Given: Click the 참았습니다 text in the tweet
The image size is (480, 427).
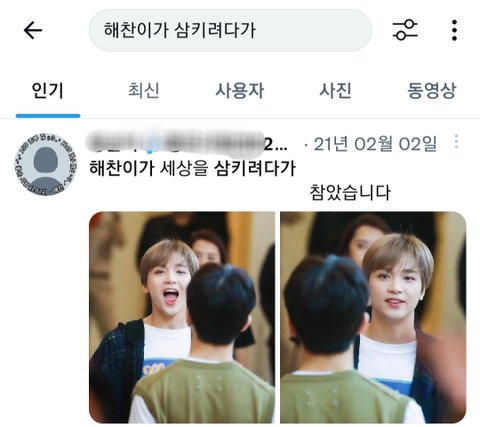Looking at the screenshot, I should (350, 193).
